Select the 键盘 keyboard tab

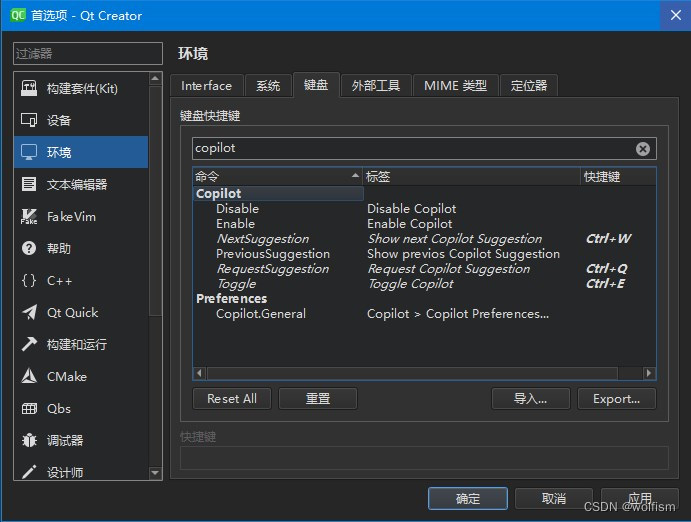(316, 85)
